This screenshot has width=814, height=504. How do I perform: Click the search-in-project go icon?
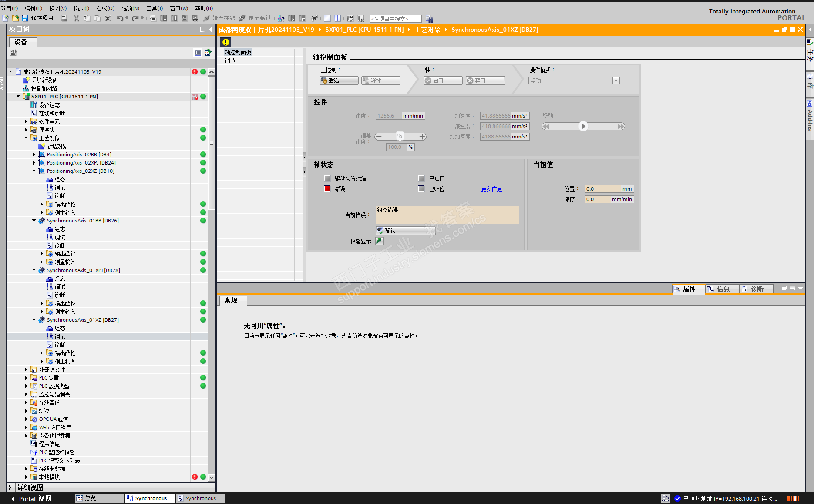[430, 18]
